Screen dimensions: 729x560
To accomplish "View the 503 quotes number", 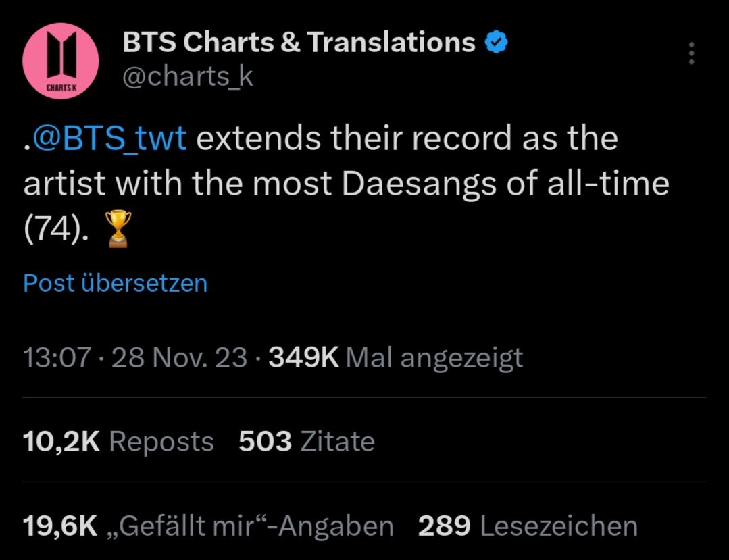I will pos(265,442).
